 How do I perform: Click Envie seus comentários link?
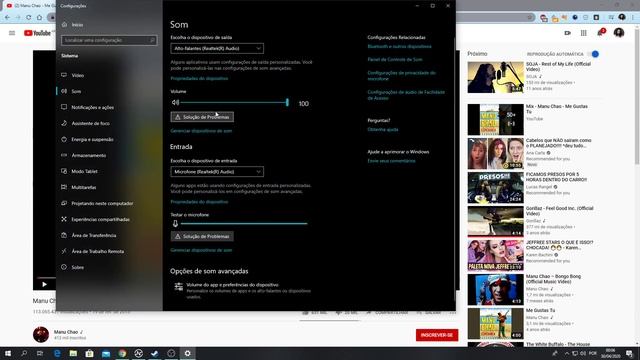click(391, 161)
